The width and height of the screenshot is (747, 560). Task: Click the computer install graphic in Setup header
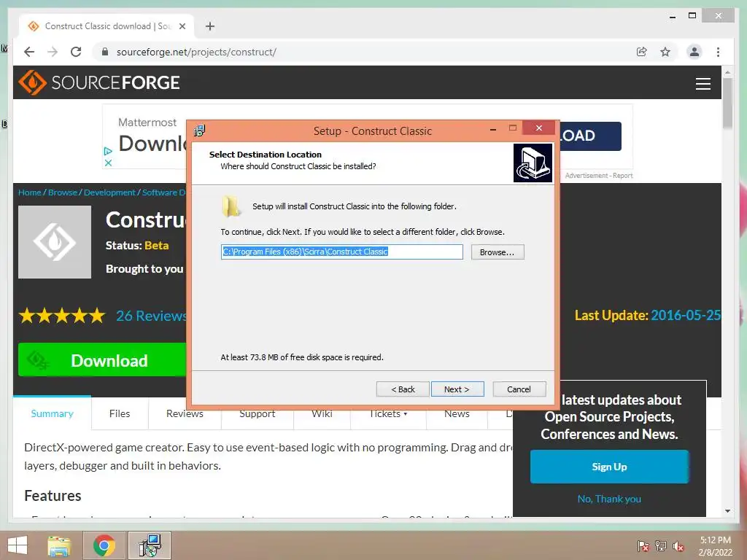click(x=533, y=163)
